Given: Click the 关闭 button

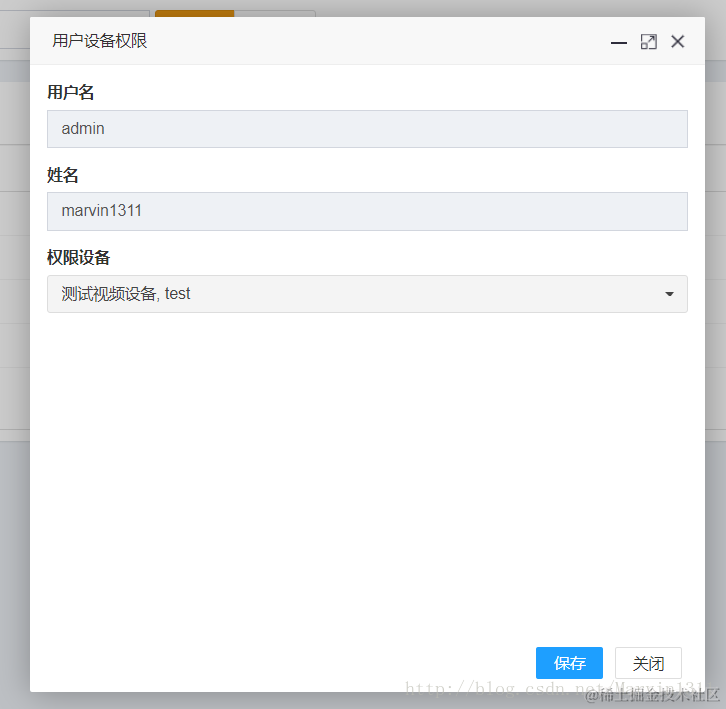Looking at the screenshot, I should tap(648, 663).
